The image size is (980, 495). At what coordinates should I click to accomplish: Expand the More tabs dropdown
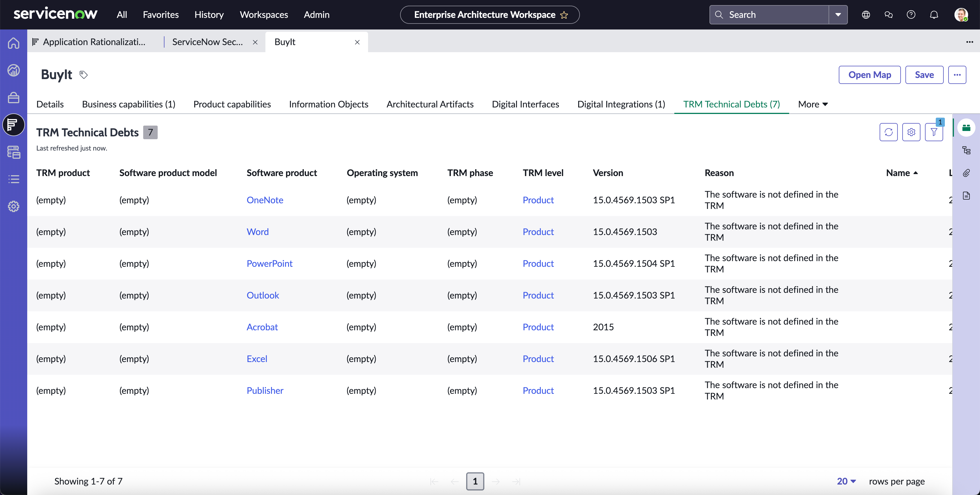[813, 104]
